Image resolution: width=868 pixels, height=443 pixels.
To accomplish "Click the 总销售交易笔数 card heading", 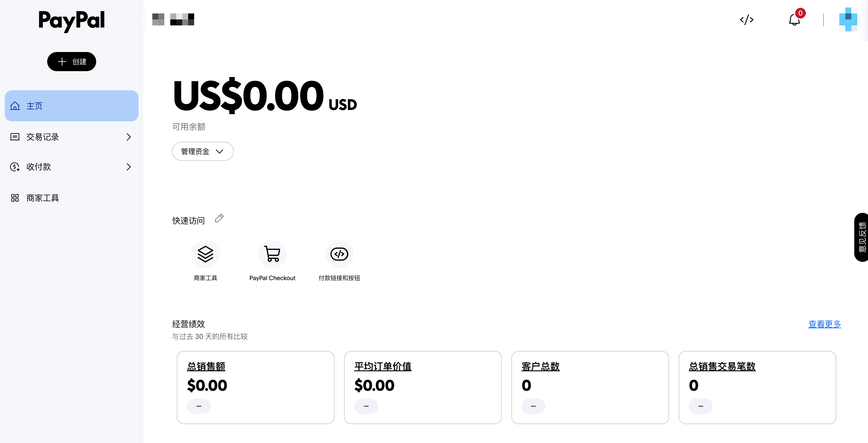I will [722, 366].
